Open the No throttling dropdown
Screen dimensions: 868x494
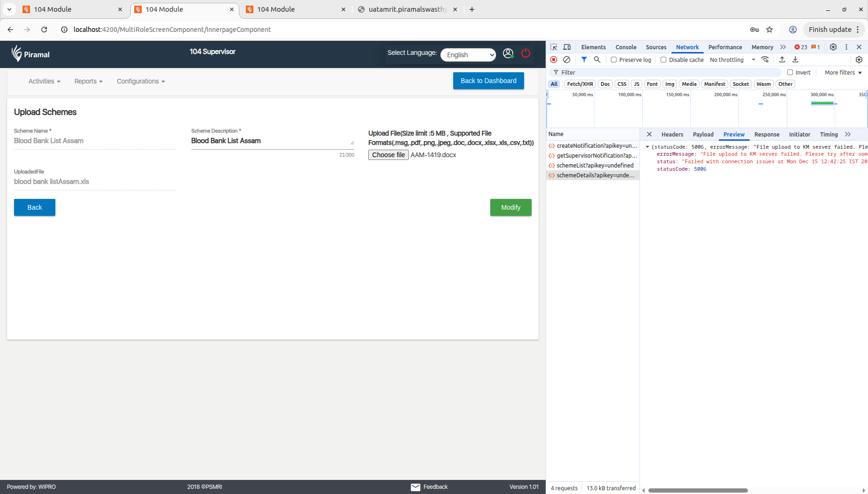click(732, 60)
